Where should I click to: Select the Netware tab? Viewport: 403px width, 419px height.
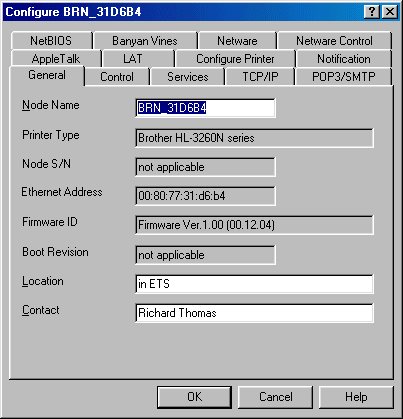(x=237, y=41)
